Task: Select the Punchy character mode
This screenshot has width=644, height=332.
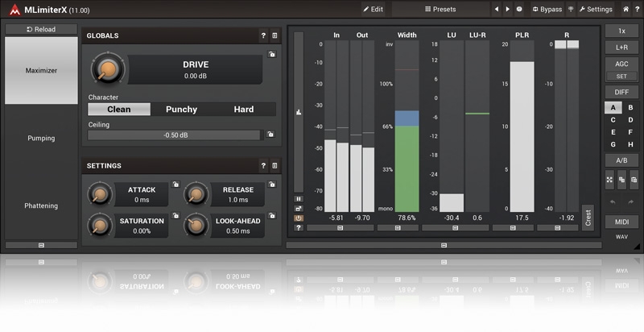Action: (x=181, y=110)
